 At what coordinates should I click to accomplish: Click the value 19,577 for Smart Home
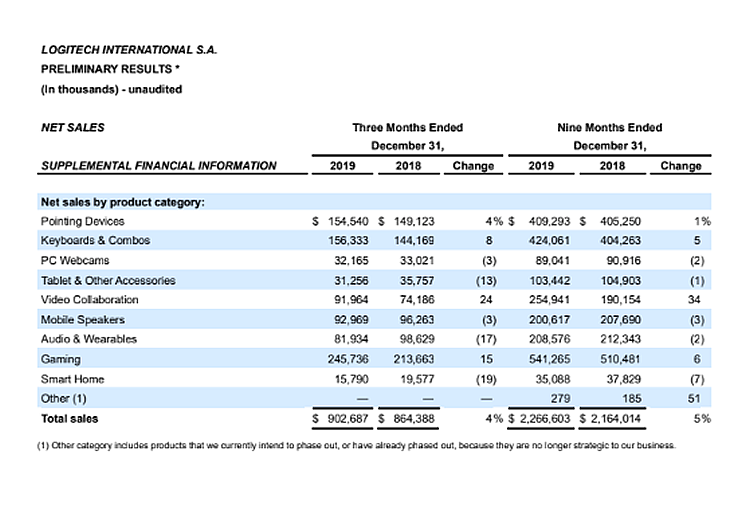[417, 379]
